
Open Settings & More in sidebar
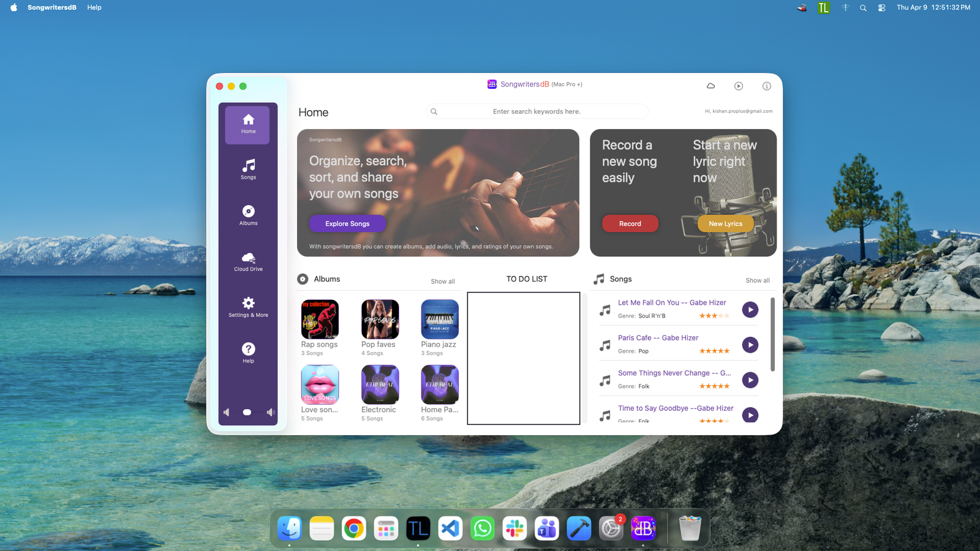[248, 307]
